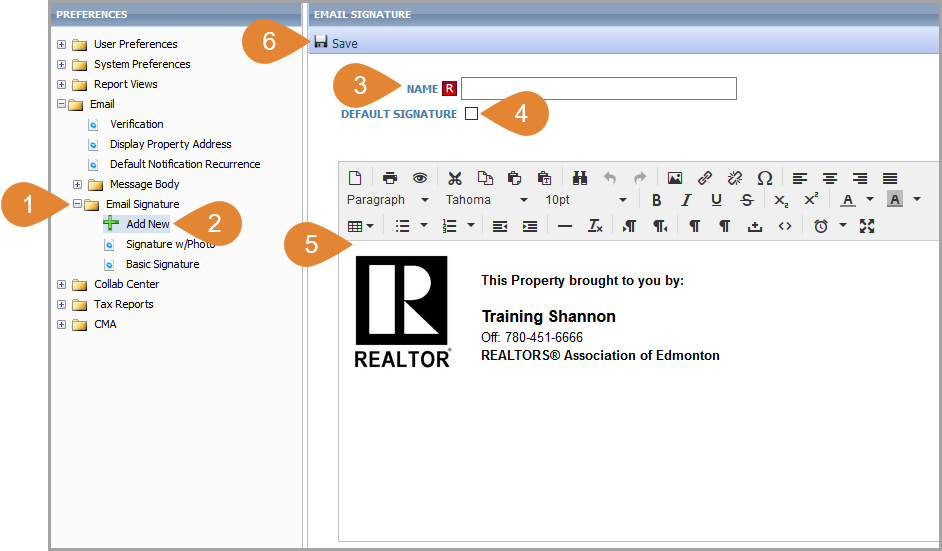Justify text alignment

point(890,178)
